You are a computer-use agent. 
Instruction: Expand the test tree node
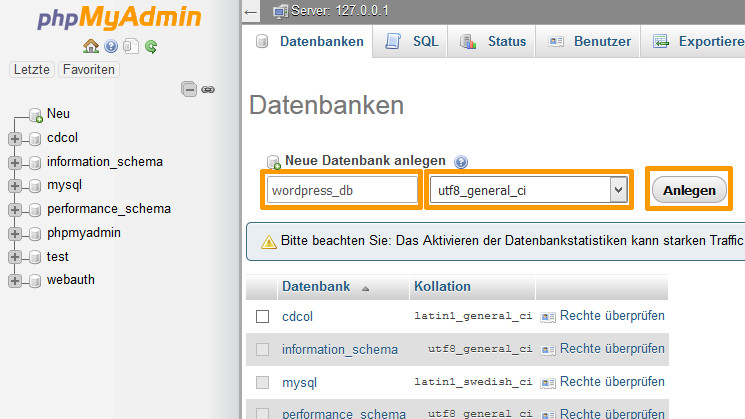click(x=15, y=257)
